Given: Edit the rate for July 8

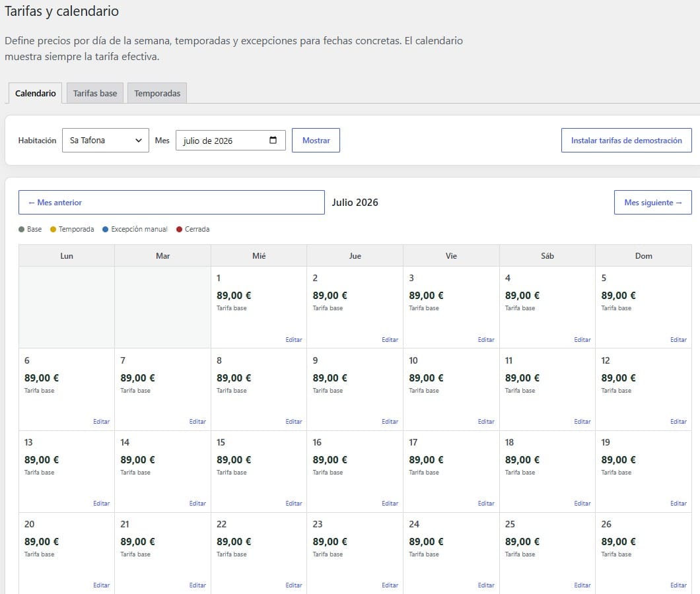Looking at the screenshot, I should (x=294, y=421).
